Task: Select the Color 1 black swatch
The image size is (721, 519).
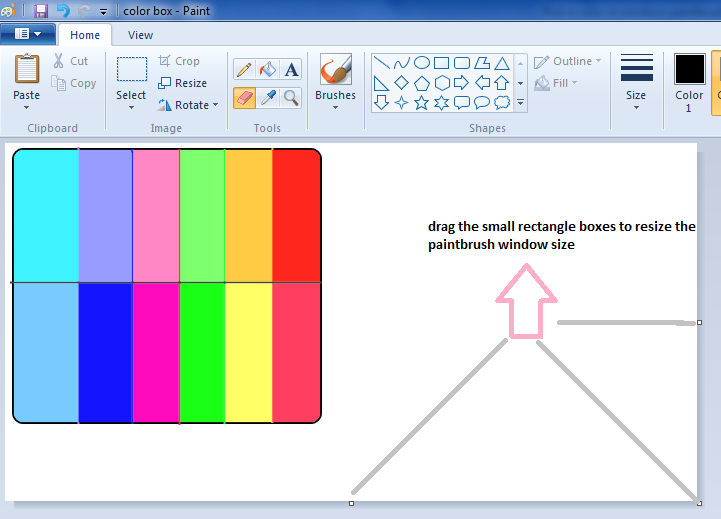Action: 689,69
